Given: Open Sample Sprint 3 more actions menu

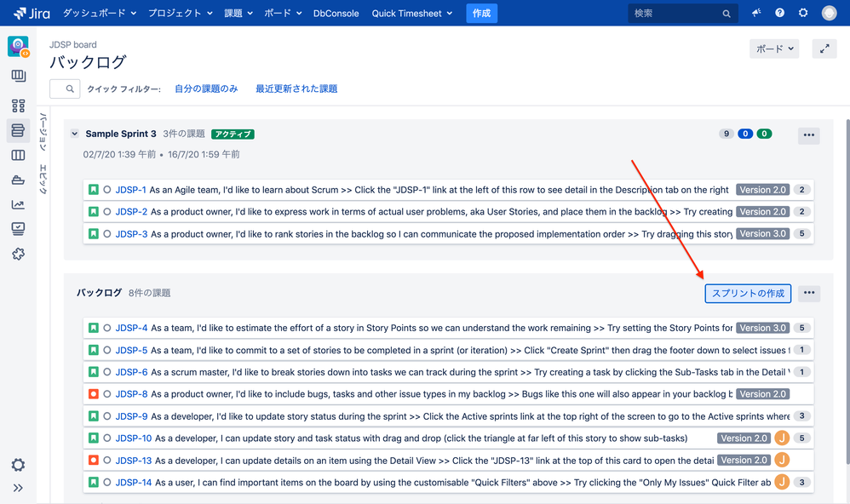Looking at the screenshot, I should (809, 135).
